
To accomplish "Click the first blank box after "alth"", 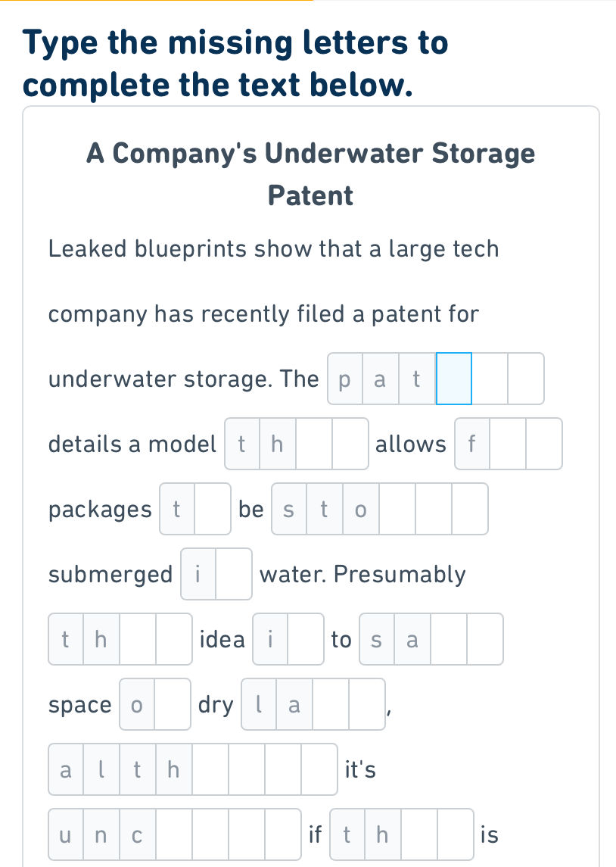I will [210, 769].
